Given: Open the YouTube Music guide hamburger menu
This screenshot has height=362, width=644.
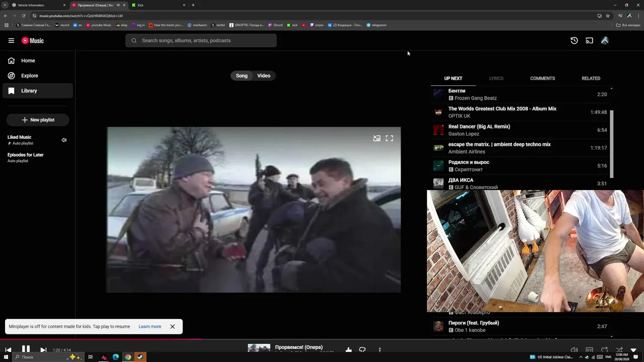Looking at the screenshot, I should [x=11, y=41].
